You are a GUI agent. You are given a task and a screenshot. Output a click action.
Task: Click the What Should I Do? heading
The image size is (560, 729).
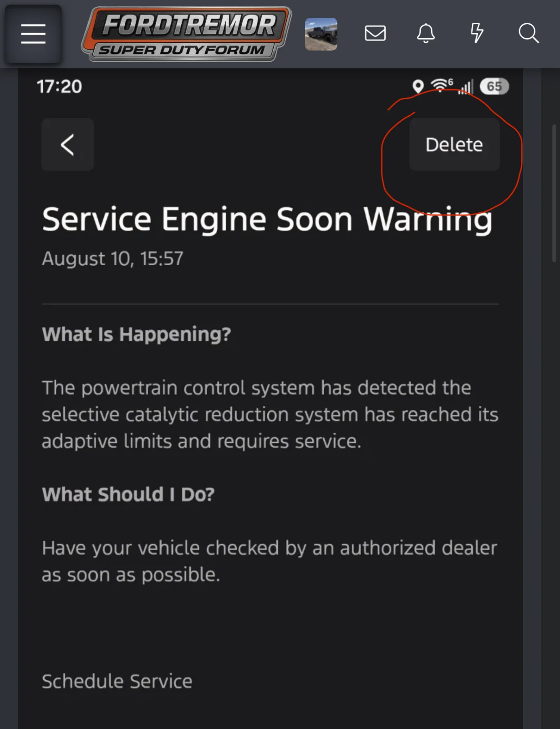(x=128, y=494)
